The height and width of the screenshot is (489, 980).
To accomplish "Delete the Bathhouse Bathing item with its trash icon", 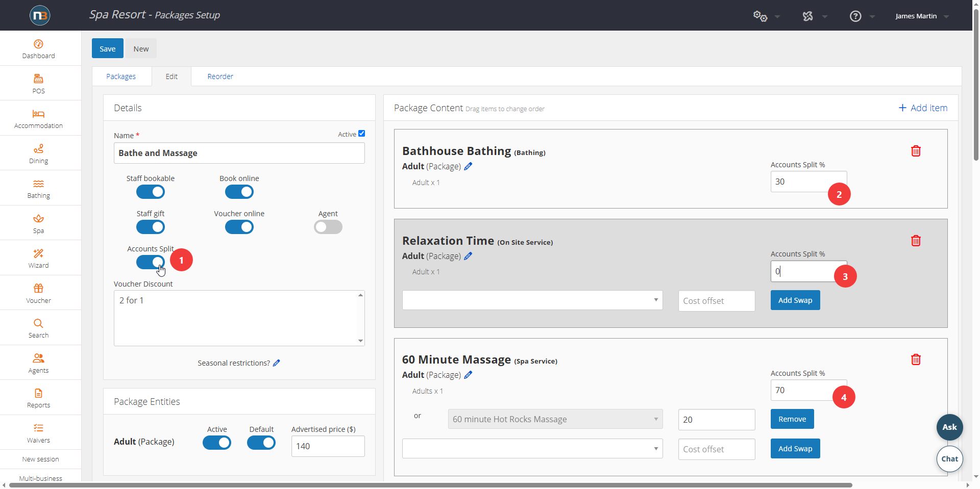I will 916,151.
